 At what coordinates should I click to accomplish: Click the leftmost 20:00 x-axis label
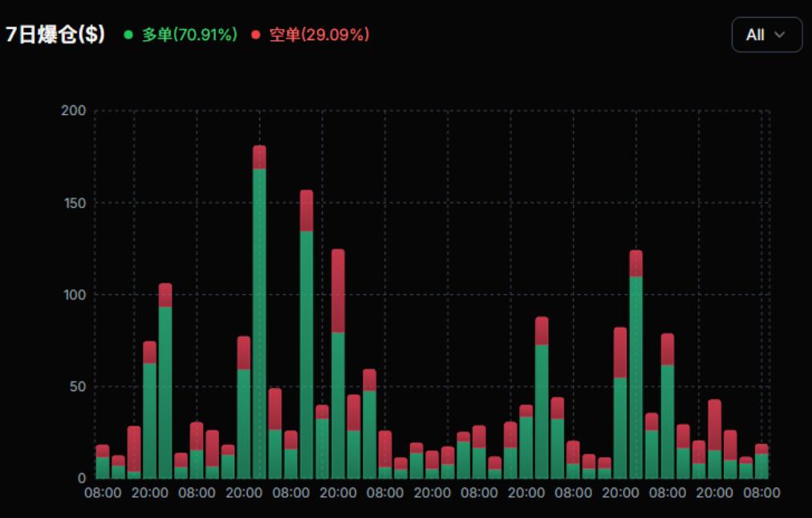coord(150,492)
